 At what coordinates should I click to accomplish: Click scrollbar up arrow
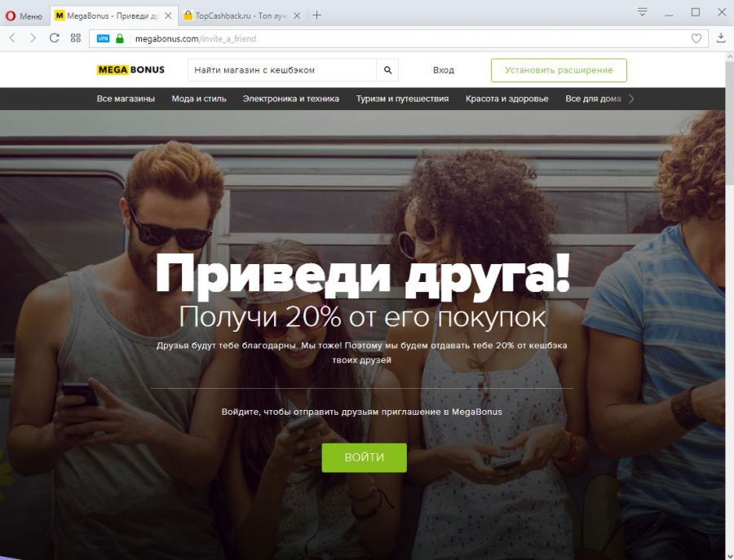coord(730,56)
